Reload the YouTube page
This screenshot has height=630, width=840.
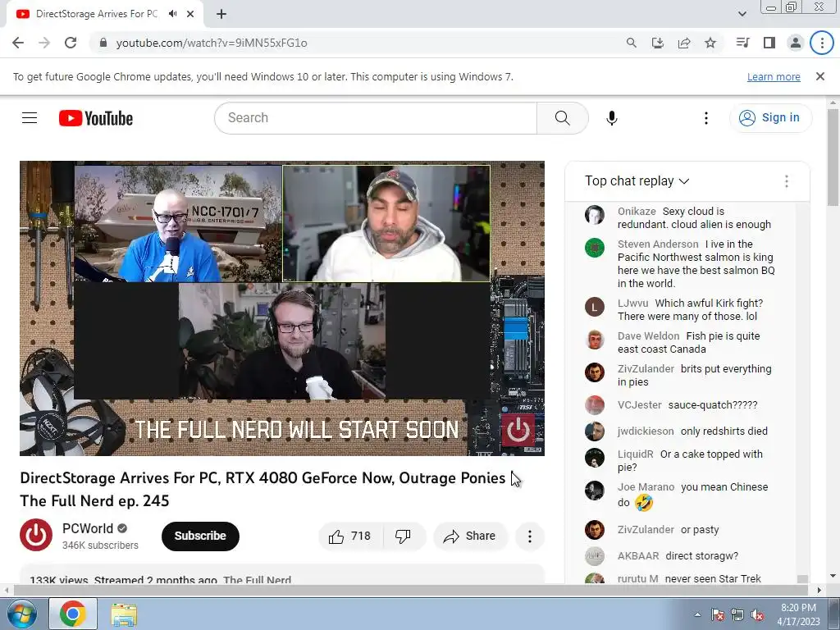(x=71, y=43)
